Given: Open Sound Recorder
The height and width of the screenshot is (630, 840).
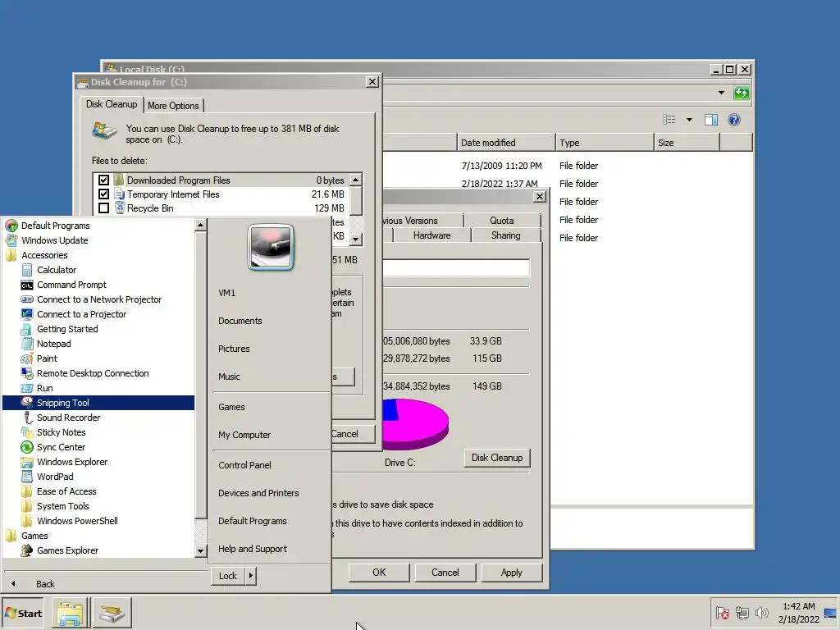Looking at the screenshot, I should click(x=99, y=418).
